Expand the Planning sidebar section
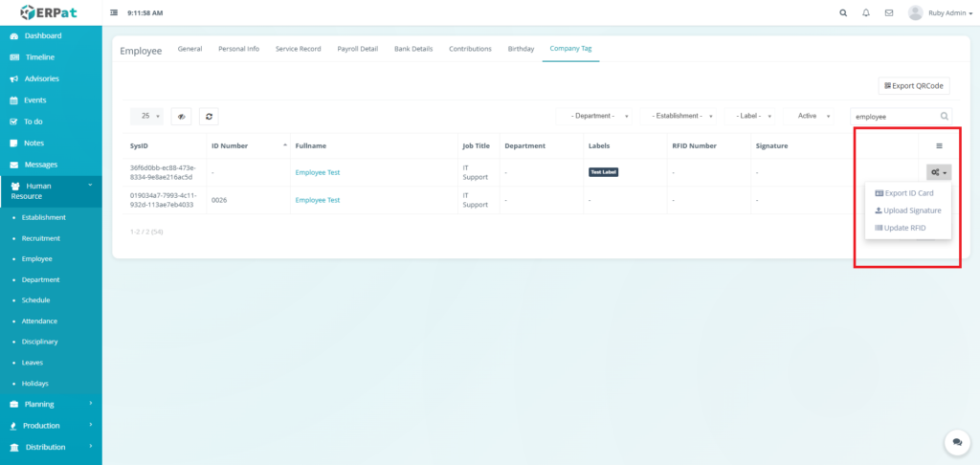The height and width of the screenshot is (465, 980). coord(51,404)
